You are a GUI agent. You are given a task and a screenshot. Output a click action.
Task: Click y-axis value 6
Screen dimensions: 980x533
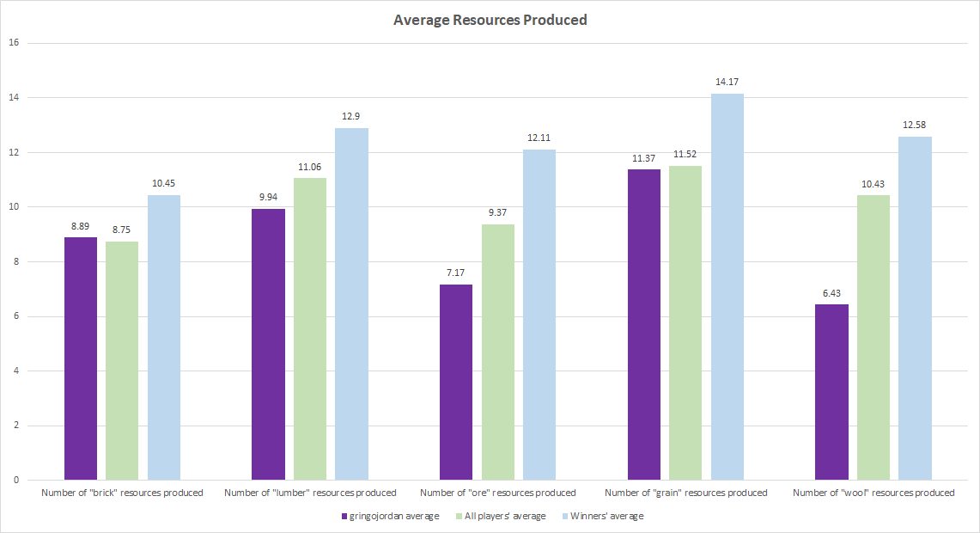click(x=16, y=316)
